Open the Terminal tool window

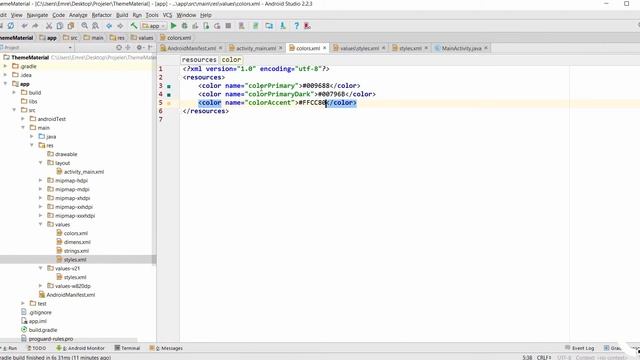[x=127, y=348]
